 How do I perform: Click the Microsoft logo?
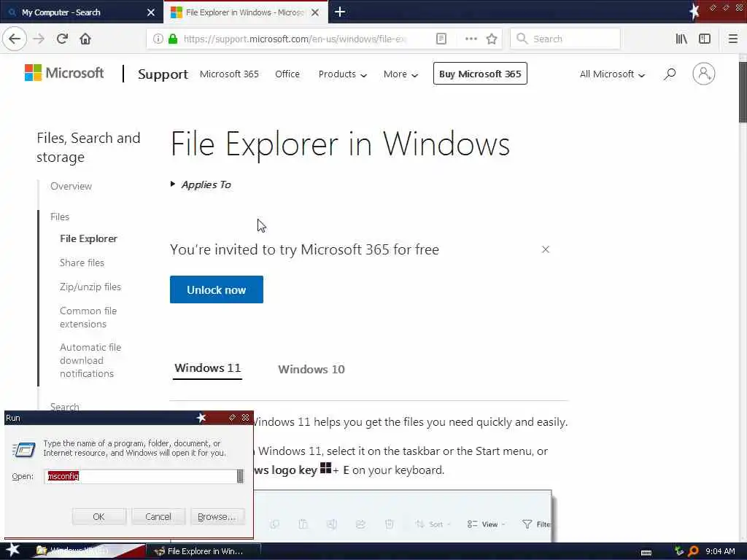(x=64, y=73)
